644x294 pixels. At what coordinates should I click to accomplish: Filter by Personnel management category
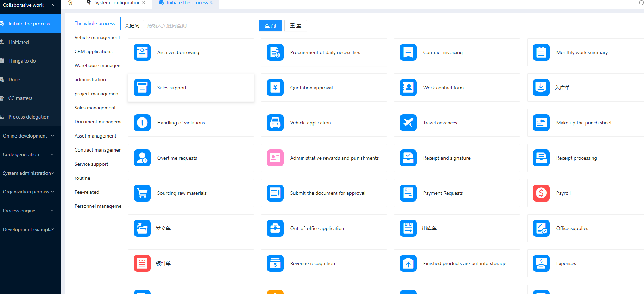97,206
